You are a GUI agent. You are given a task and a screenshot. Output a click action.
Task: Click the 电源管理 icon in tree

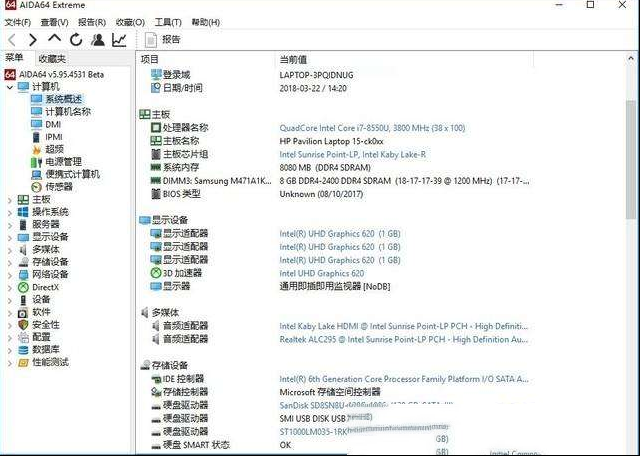(x=36, y=162)
